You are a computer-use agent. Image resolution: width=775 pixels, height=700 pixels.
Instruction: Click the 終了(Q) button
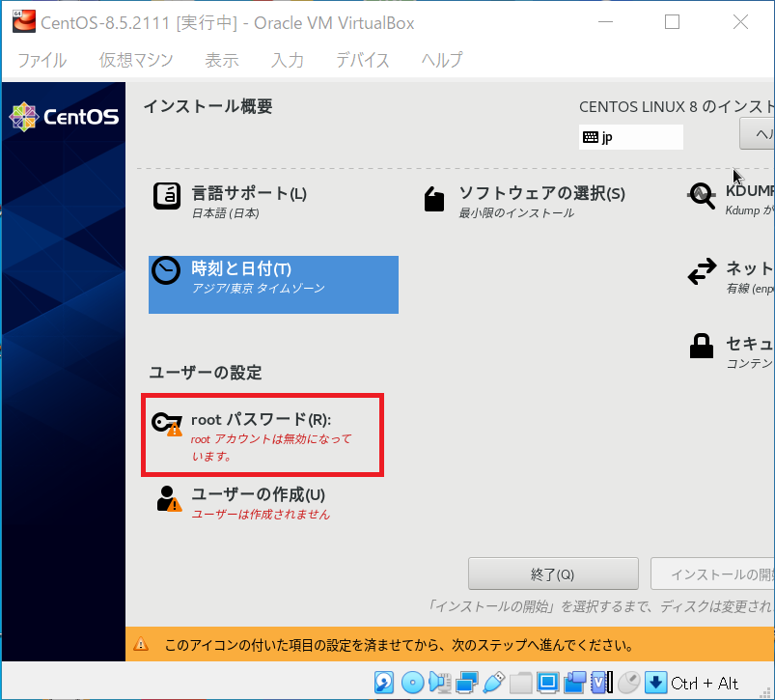click(x=553, y=574)
